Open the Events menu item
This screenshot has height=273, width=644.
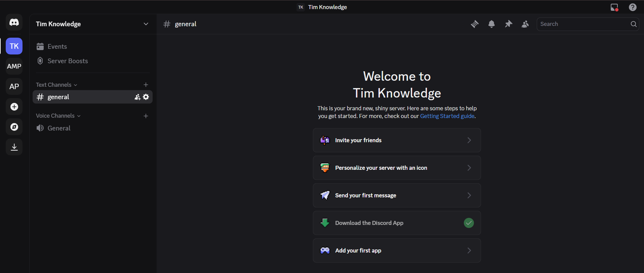pos(92,46)
